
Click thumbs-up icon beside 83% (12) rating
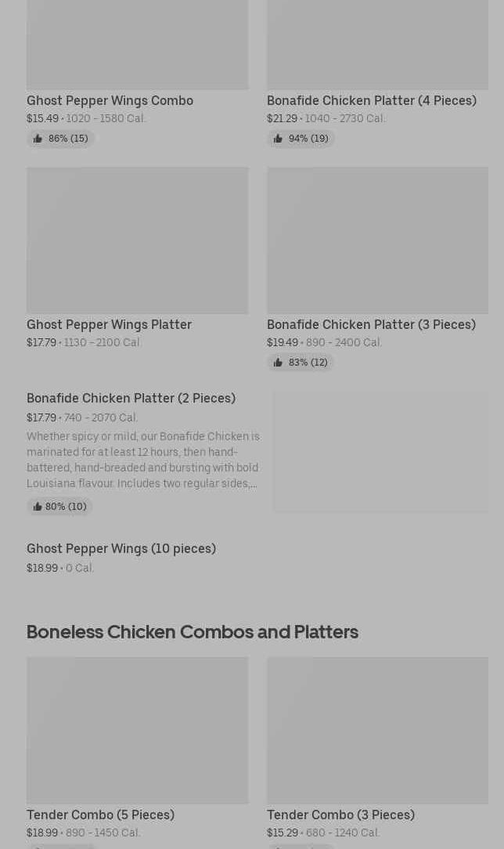click(x=278, y=363)
